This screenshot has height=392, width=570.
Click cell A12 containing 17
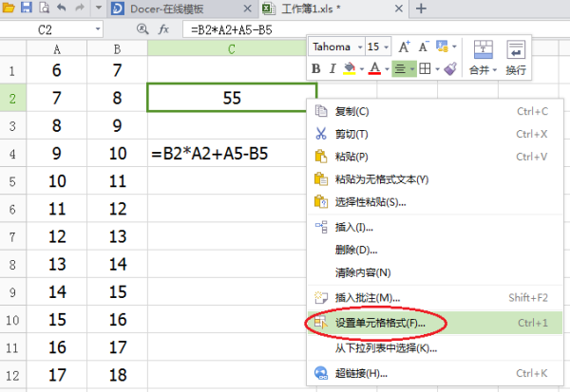(57, 375)
